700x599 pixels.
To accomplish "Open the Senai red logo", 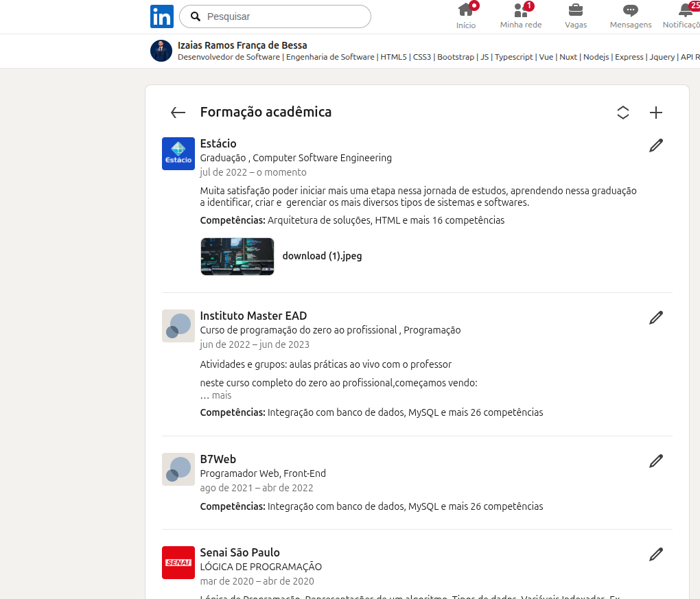I will click(178, 563).
